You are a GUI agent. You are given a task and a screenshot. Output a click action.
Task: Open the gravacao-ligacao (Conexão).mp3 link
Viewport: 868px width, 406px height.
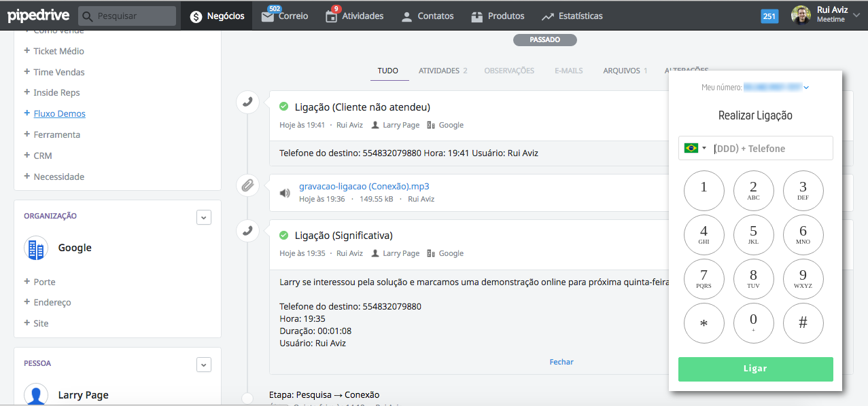tap(364, 186)
